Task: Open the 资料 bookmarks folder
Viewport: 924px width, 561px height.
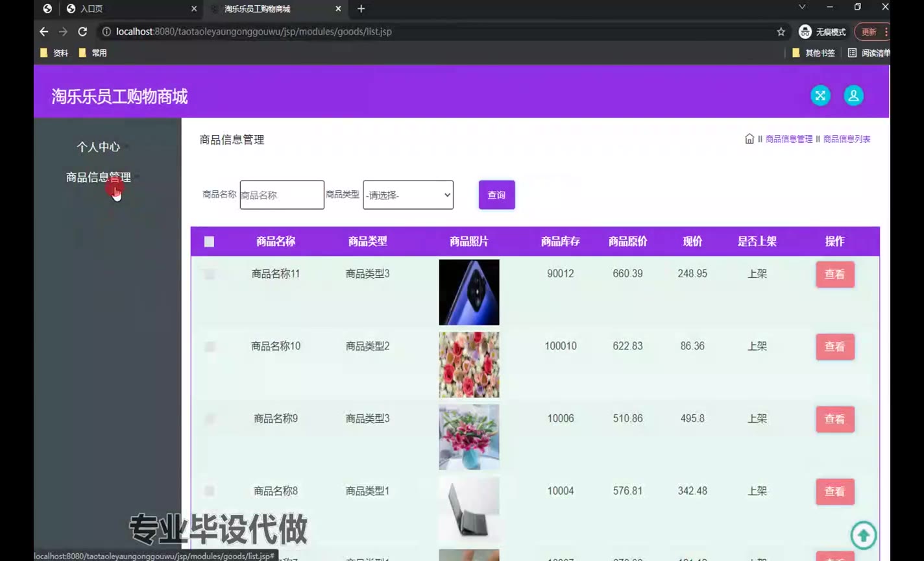Action: pos(54,53)
